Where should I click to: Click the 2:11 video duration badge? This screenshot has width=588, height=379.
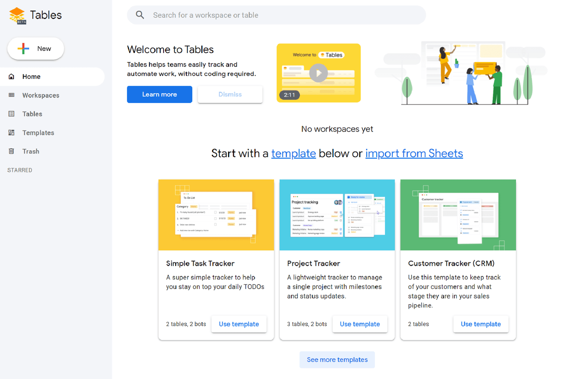click(290, 95)
